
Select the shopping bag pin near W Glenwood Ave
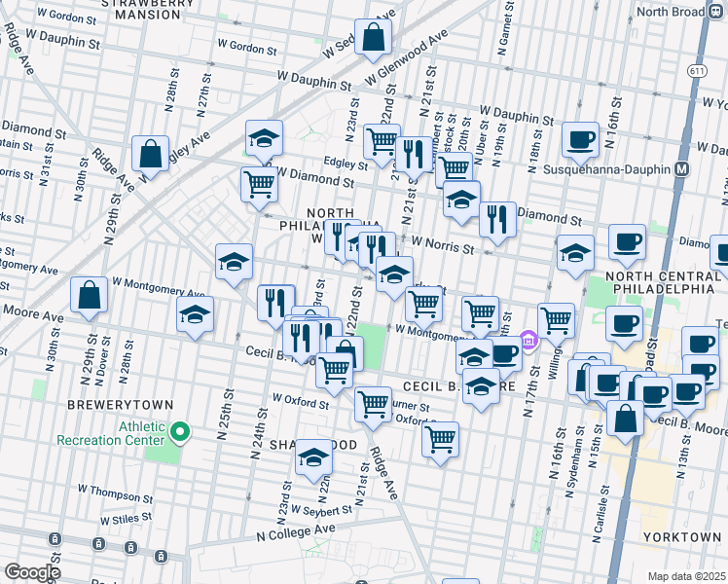pyautogui.click(x=373, y=39)
